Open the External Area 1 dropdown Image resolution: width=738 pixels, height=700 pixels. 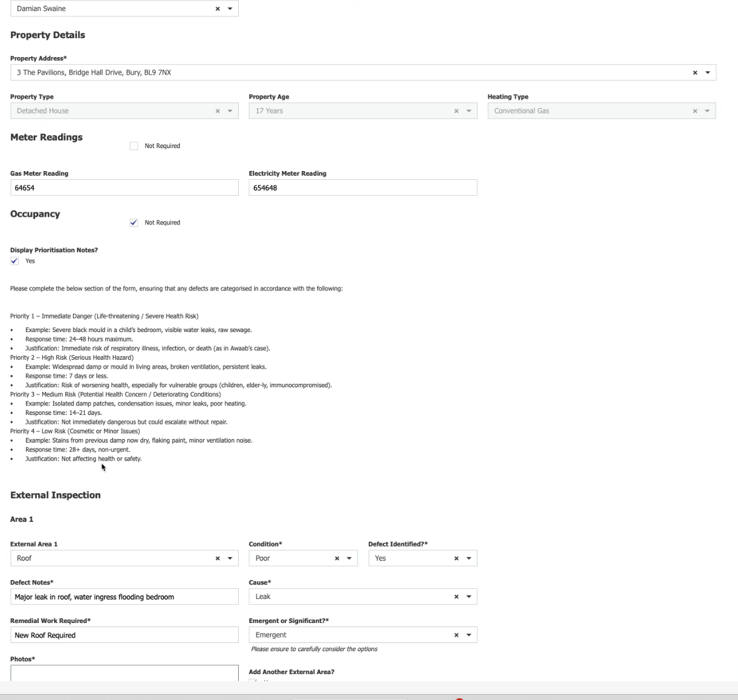tap(229, 558)
